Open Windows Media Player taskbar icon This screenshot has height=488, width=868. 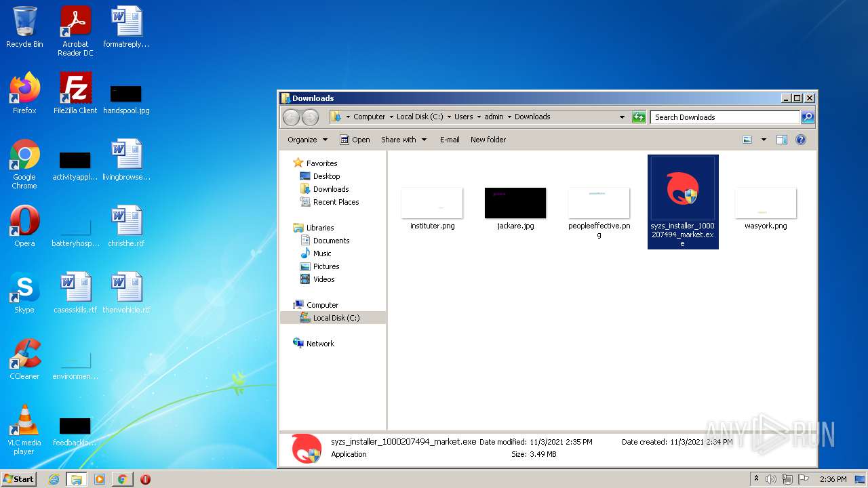(99, 479)
